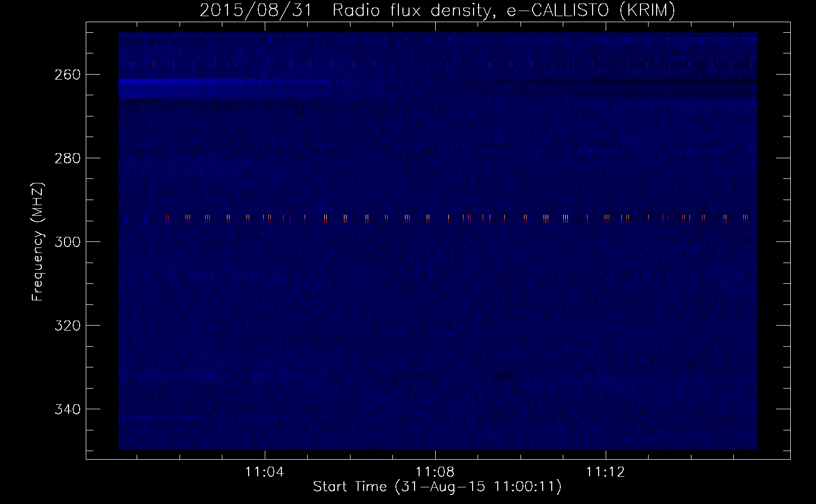Click the 11:12 time tick label

605,472
